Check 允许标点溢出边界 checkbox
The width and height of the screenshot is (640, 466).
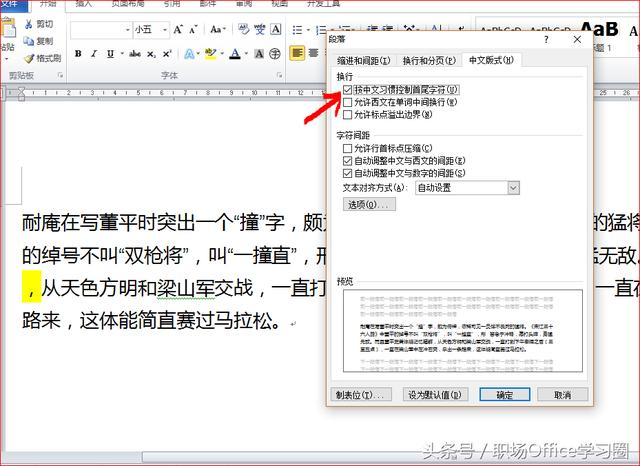pos(347,115)
